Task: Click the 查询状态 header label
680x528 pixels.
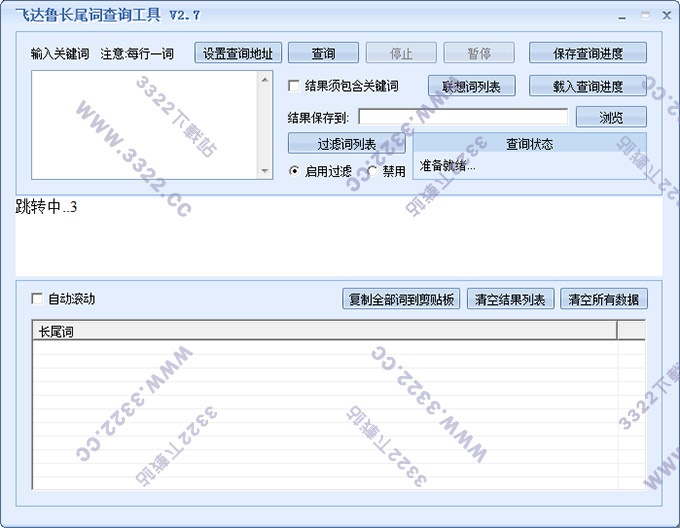Action: point(530,144)
